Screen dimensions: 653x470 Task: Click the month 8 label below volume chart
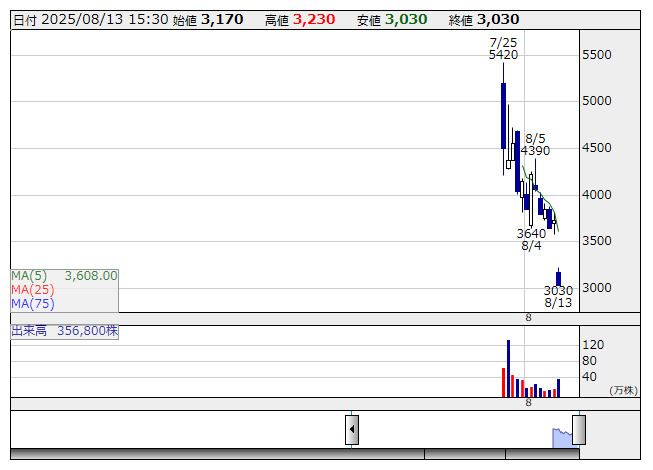pyautogui.click(x=528, y=403)
